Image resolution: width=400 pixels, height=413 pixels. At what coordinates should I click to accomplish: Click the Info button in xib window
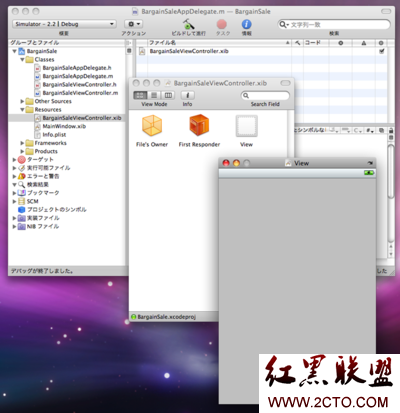point(188,95)
